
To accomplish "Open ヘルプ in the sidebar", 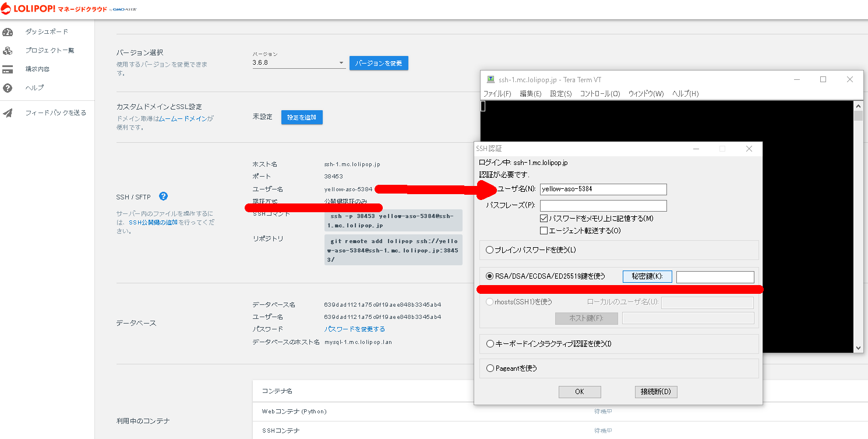I will (x=34, y=88).
